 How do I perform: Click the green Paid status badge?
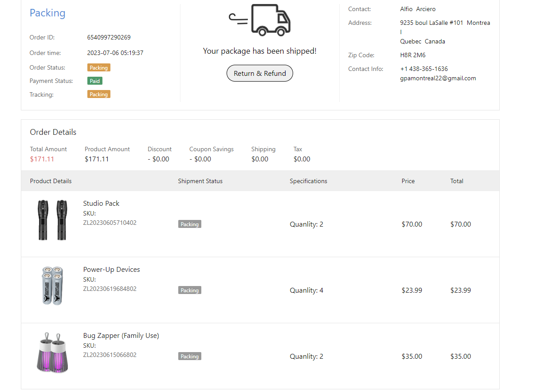[x=95, y=81]
